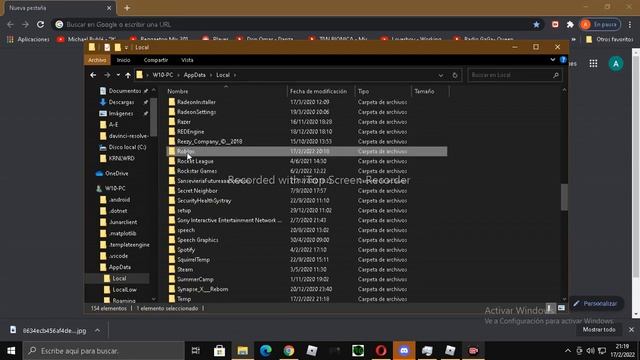Reload the Chrome page

(40, 24)
